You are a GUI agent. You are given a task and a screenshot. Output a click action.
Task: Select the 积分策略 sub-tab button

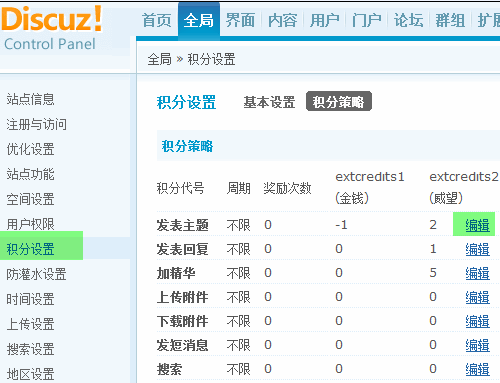click(x=339, y=102)
